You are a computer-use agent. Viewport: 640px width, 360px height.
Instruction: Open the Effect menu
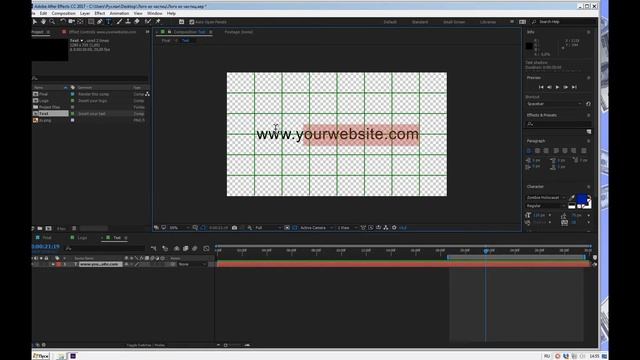click(x=100, y=13)
